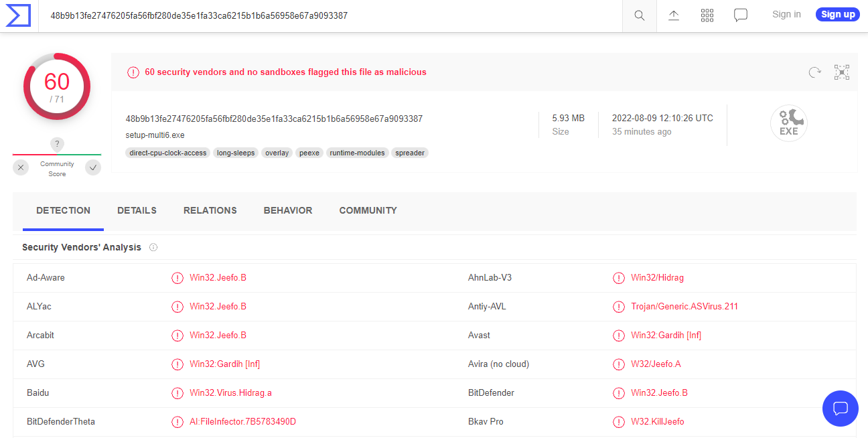Click AVG detection alert icon
This screenshot has width=868, height=438.
[177, 364]
